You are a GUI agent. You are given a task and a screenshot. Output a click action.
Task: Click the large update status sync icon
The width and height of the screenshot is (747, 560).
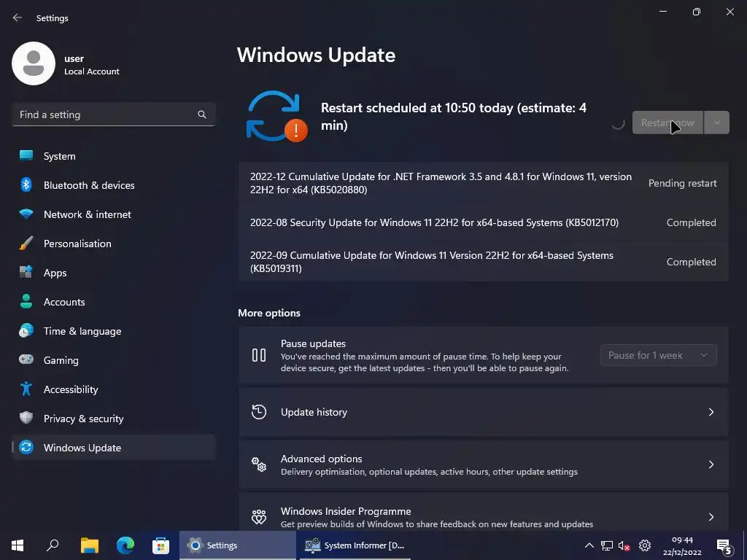click(276, 117)
